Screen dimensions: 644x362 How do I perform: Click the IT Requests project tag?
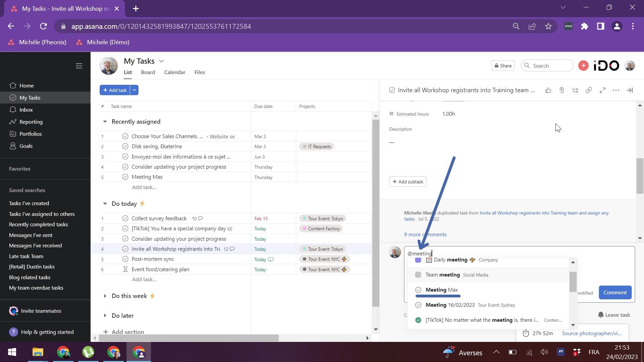pyautogui.click(x=316, y=146)
